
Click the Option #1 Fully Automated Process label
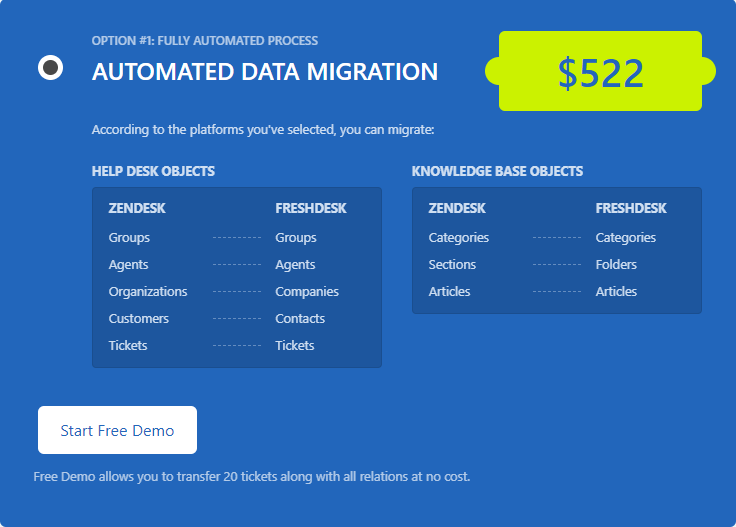[205, 41]
